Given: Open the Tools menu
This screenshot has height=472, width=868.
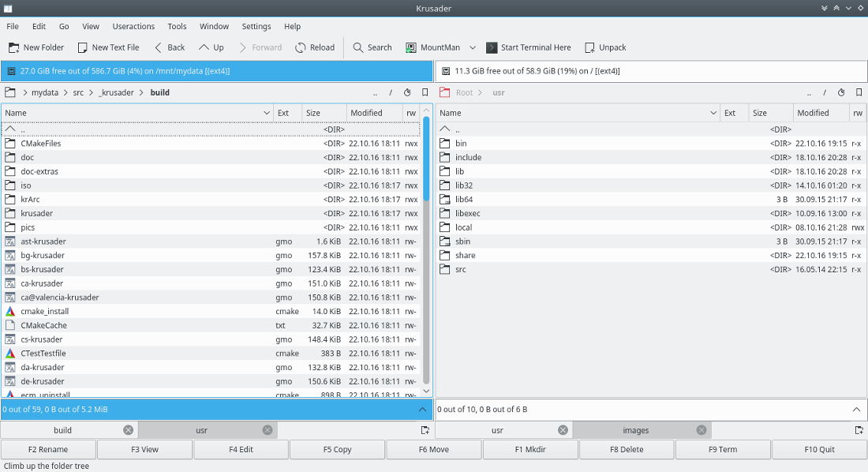Looking at the screenshot, I should point(177,26).
